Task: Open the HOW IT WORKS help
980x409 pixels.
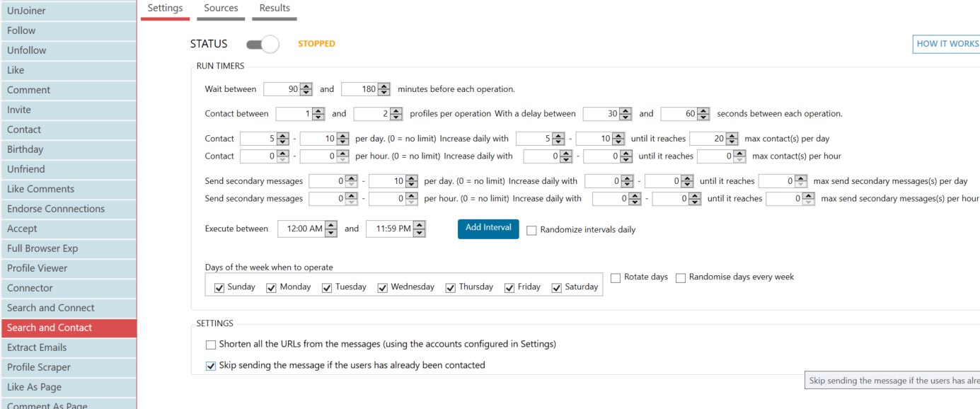Action: tap(947, 44)
